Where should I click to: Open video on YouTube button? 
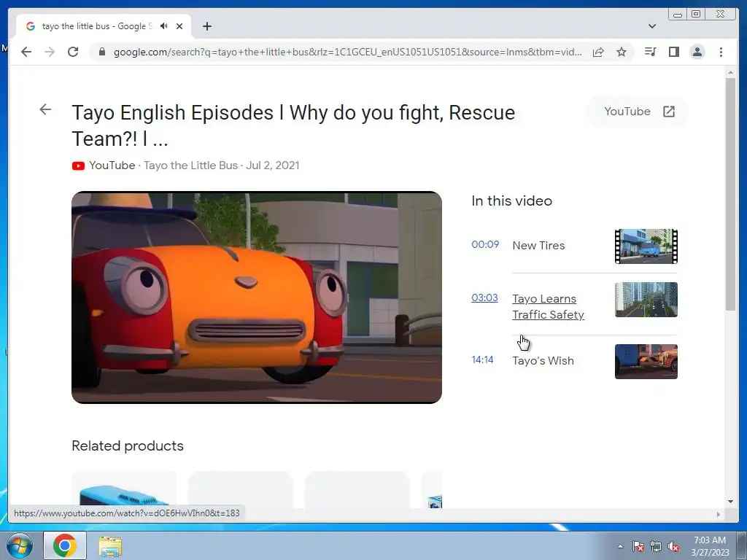pyautogui.click(x=639, y=112)
